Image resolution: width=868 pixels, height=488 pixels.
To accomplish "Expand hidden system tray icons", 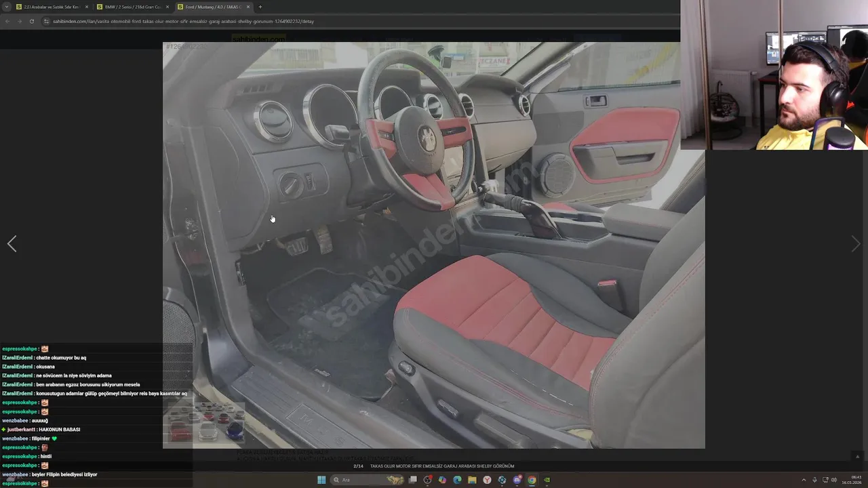I will [x=804, y=480].
